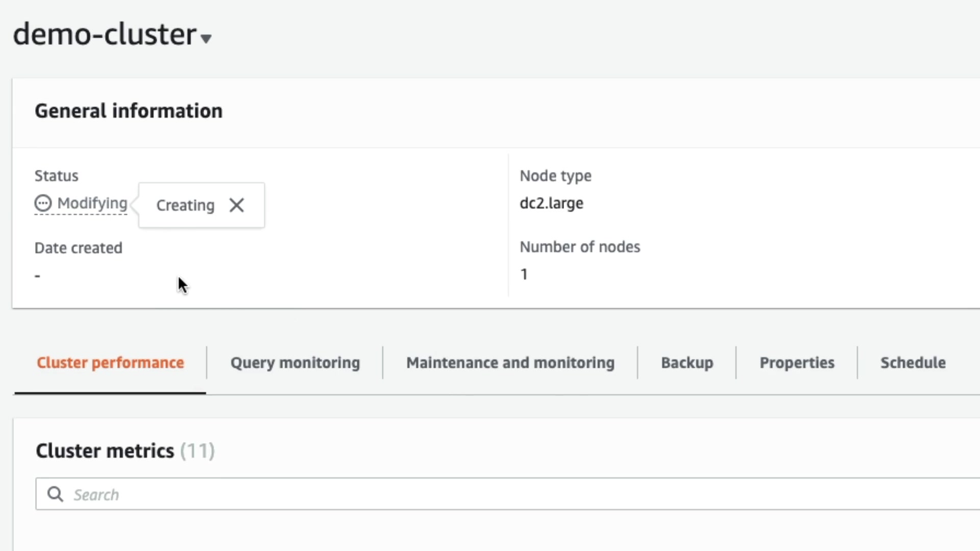Image resolution: width=980 pixels, height=551 pixels.
Task: Click the metrics count (11)
Action: pyautogui.click(x=197, y=451)
